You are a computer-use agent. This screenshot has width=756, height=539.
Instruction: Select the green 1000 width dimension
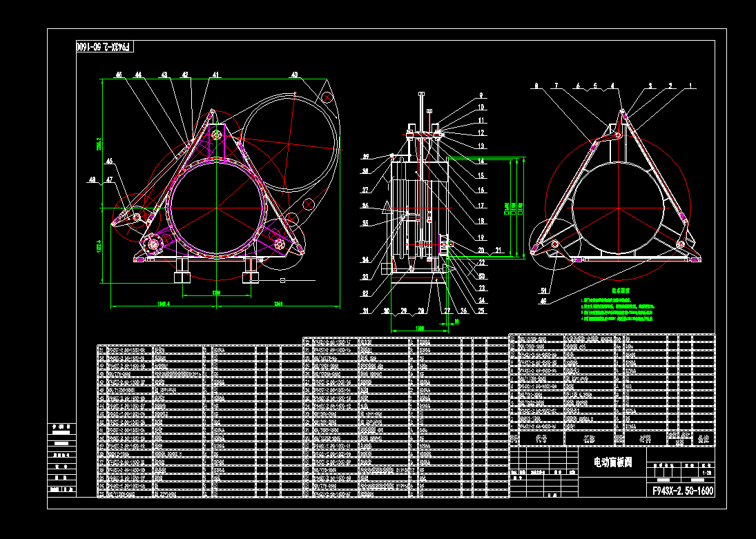[x=419, y=329]
